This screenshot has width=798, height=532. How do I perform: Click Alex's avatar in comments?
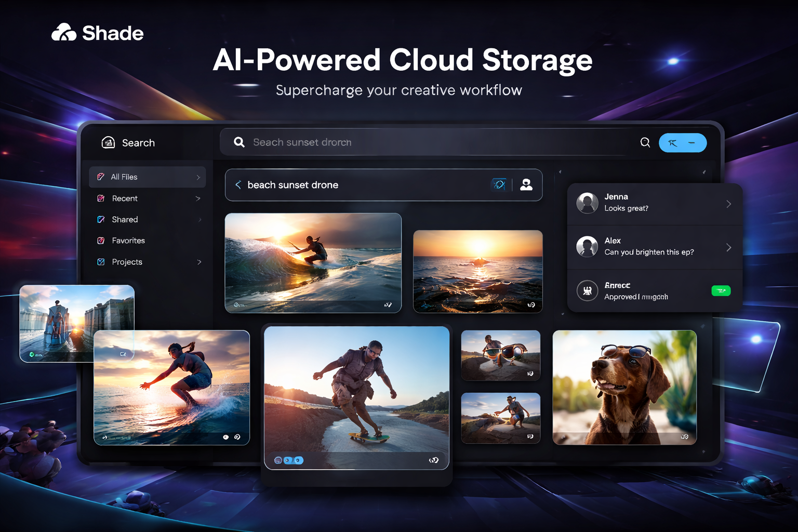tap(587, 246)
